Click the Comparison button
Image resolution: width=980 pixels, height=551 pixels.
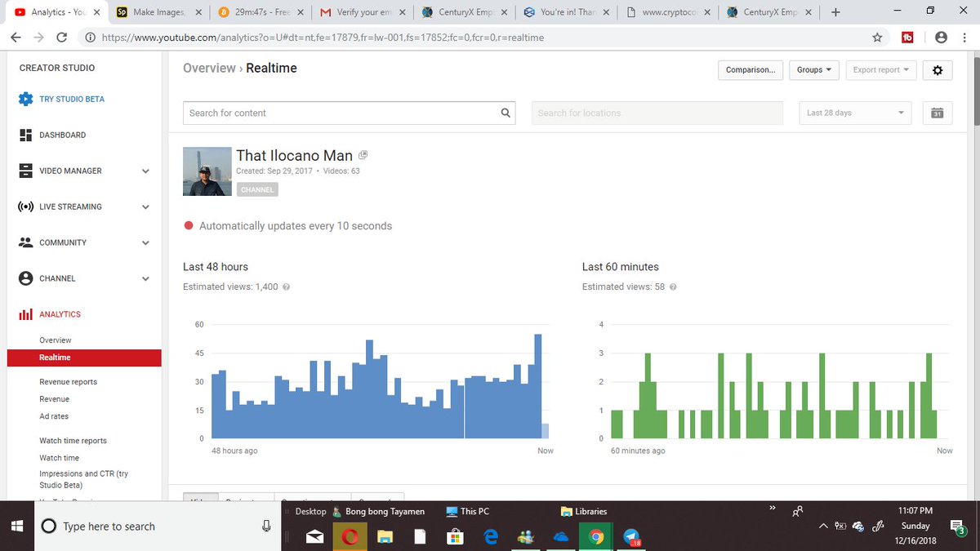(751, 70)
